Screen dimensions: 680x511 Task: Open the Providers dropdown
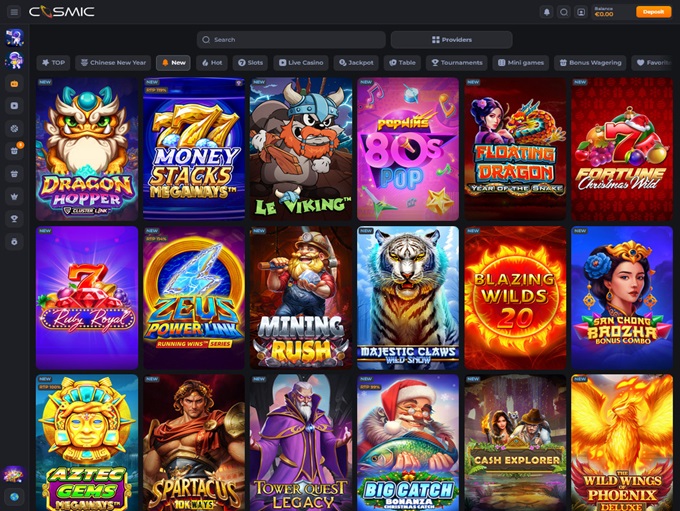451,40
